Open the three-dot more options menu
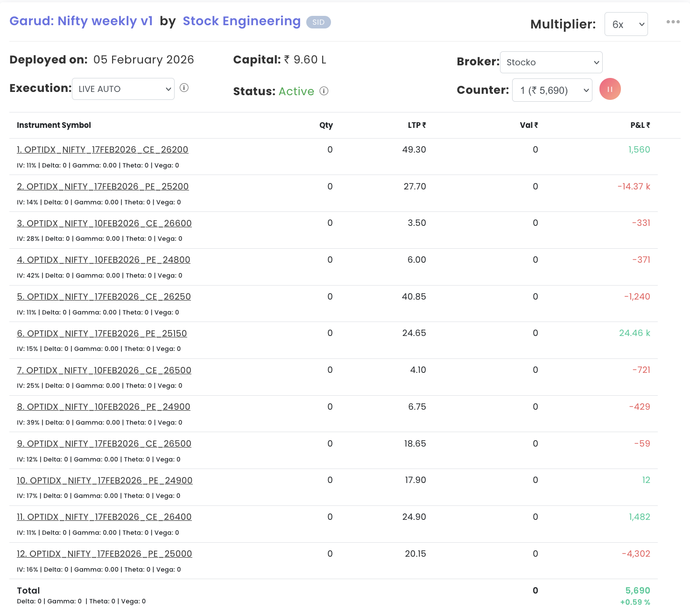The image size is (690, 616). tap(673, 22)
